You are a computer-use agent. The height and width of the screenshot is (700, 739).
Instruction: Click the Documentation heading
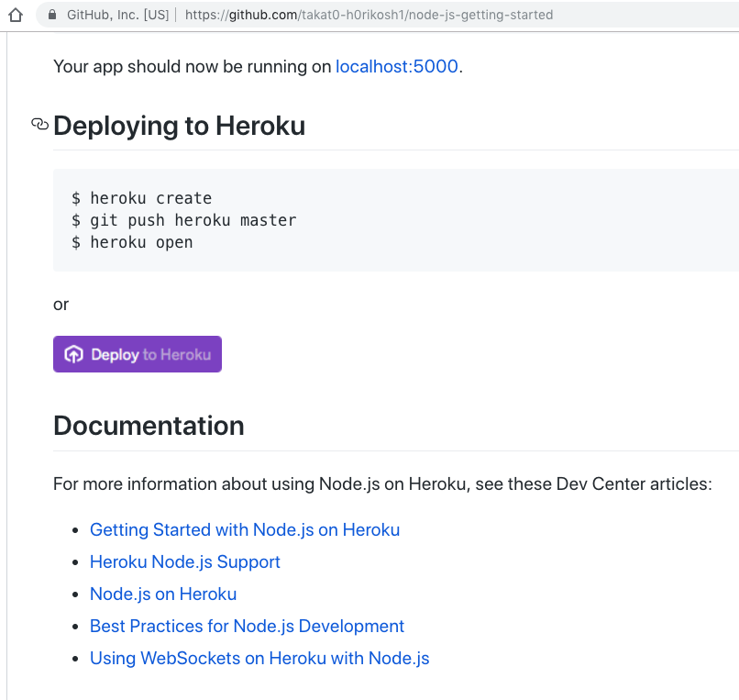[x=149, y=426]
